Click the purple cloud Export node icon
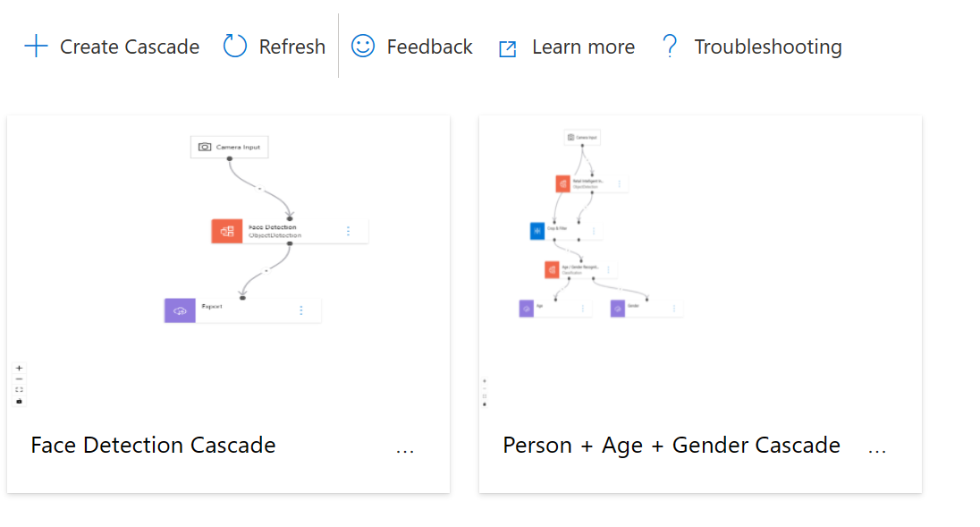This screenshot has width=980, height=527. [x=180, y=310]
